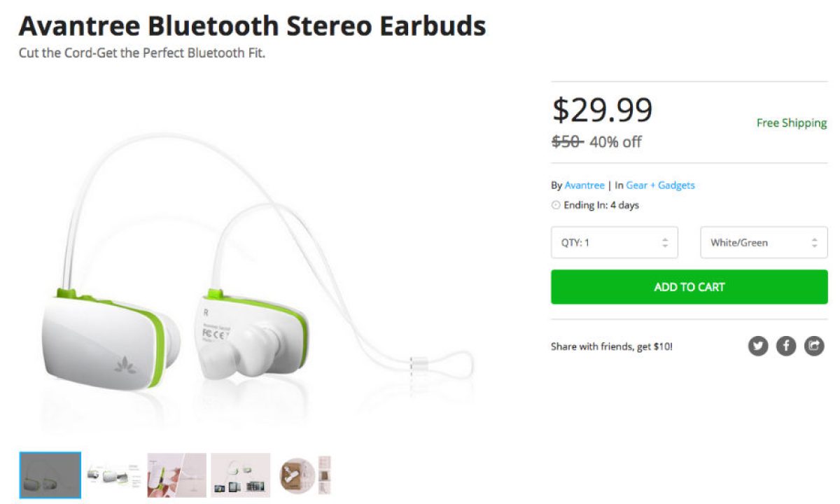This screenshot has width=840, height=504.
Task: View the second earbuds diagram thumbnail
Action: tap(113, 475)
